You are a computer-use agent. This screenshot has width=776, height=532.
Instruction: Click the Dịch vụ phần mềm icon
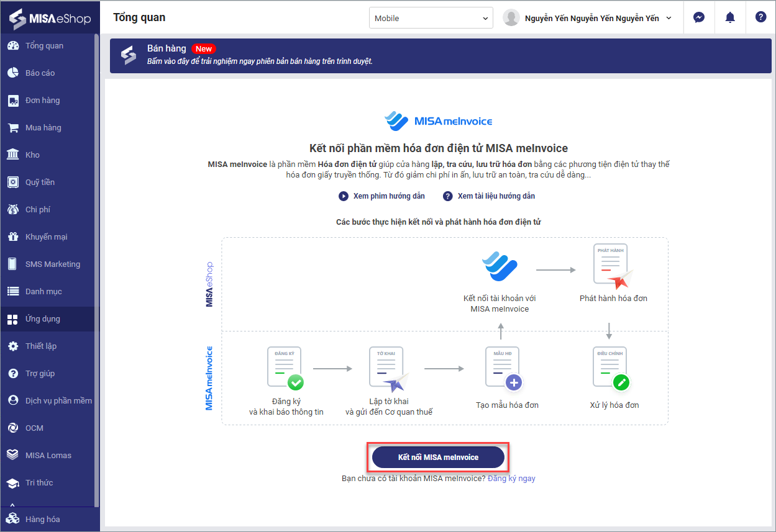coord(12,401)
